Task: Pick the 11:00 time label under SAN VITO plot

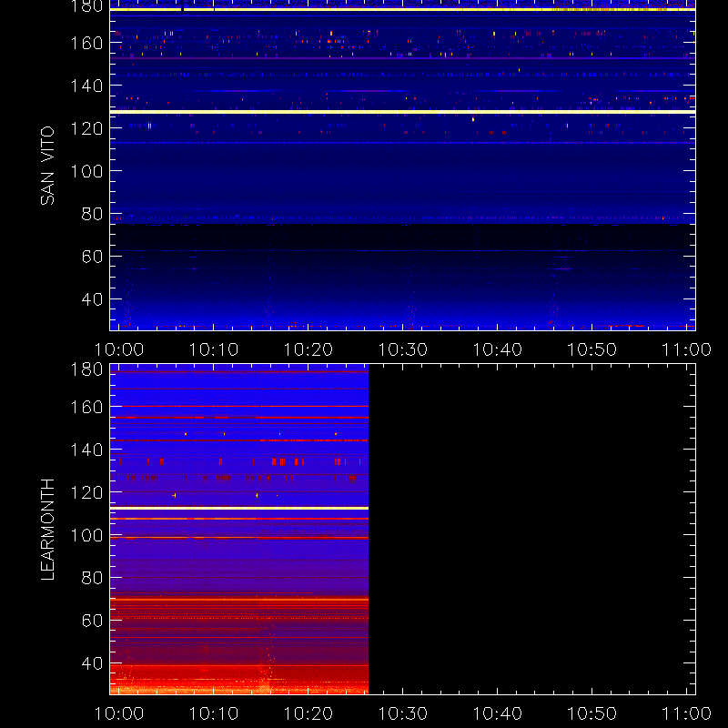Action: pyautogui.click(x=686, y=349)
